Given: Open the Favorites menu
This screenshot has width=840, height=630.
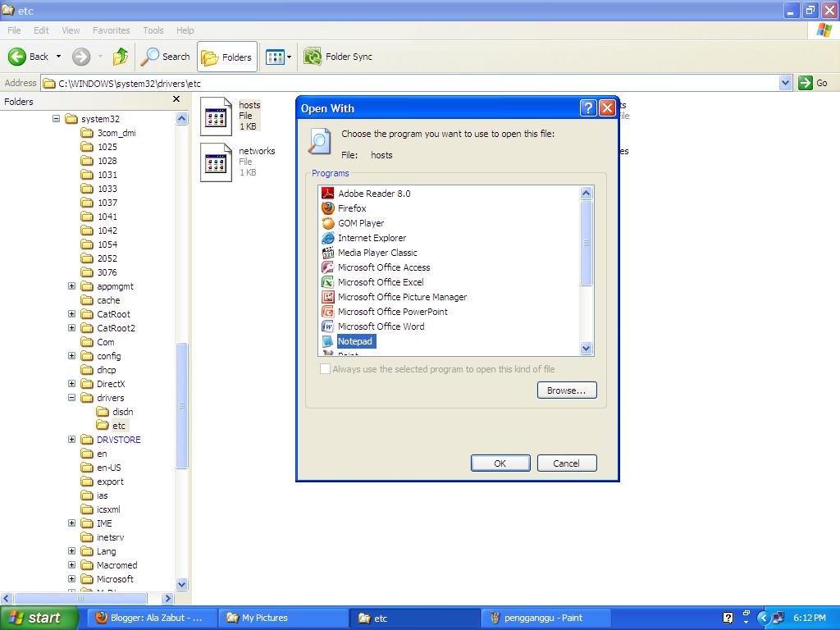Looking at the screenshot, I should pos(111,30).
